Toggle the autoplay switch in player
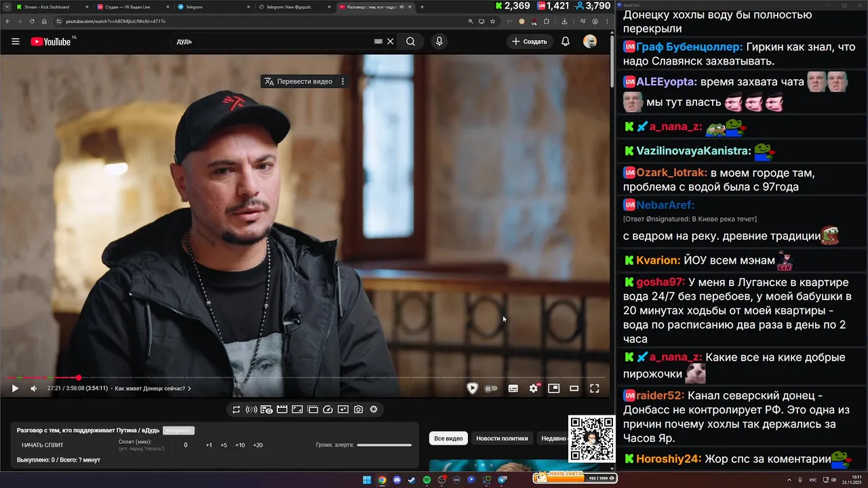The image size is (868, 488). (x=491, y=388)
